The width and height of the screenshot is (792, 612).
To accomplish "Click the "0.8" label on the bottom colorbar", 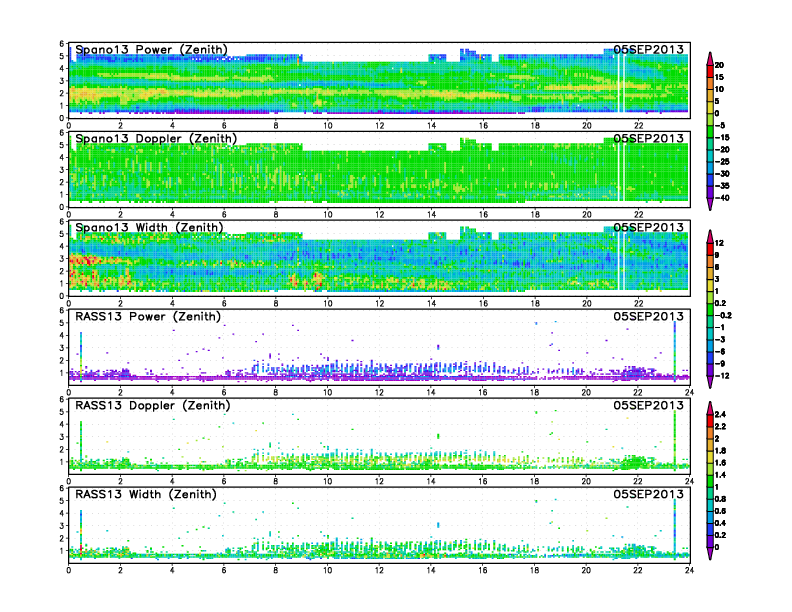I will coord(720,499).
